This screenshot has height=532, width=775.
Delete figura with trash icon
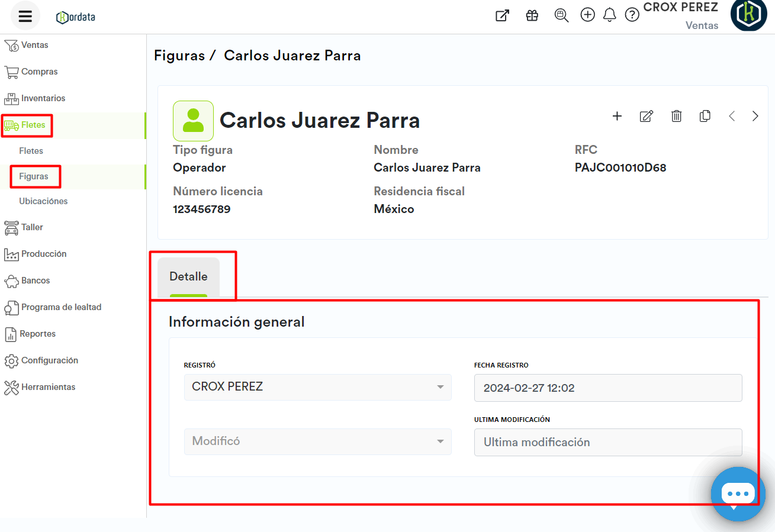click(x=676, y=116)
